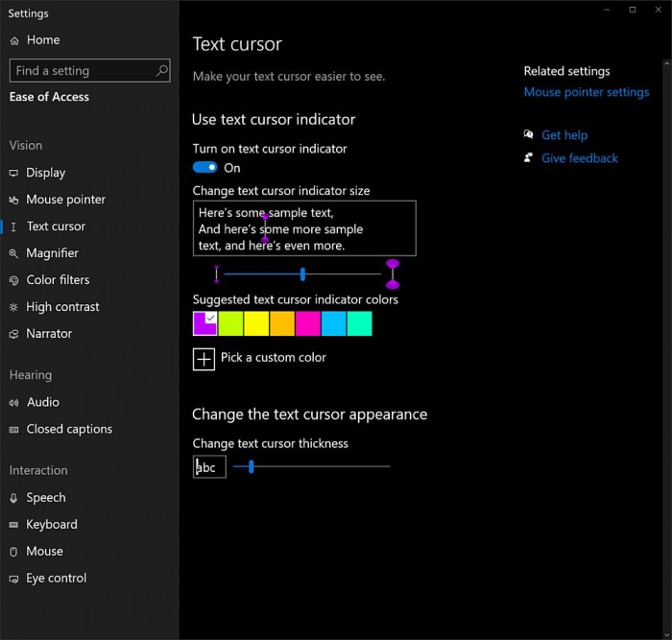Open High contrast settings icon
Image resolution: width=672 pixels, height=640 pixels.
pos(14,307)
